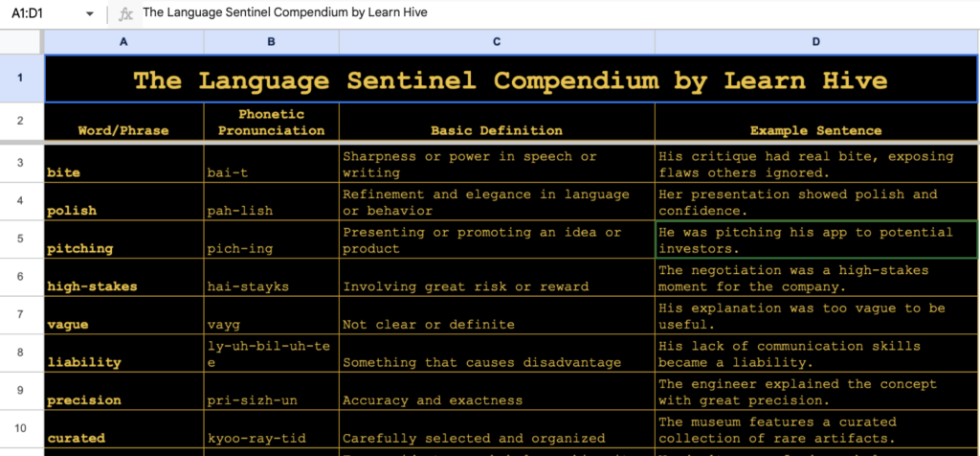This screenshot has width=980, height=456.
Task: Click the cell containing liability
Action: pyautogui.click(x=123, y=353)
